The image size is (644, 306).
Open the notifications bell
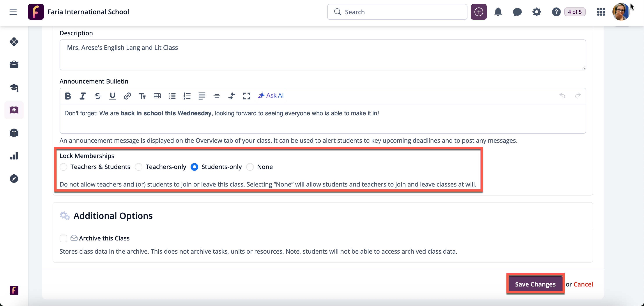(x=498, y=12)
